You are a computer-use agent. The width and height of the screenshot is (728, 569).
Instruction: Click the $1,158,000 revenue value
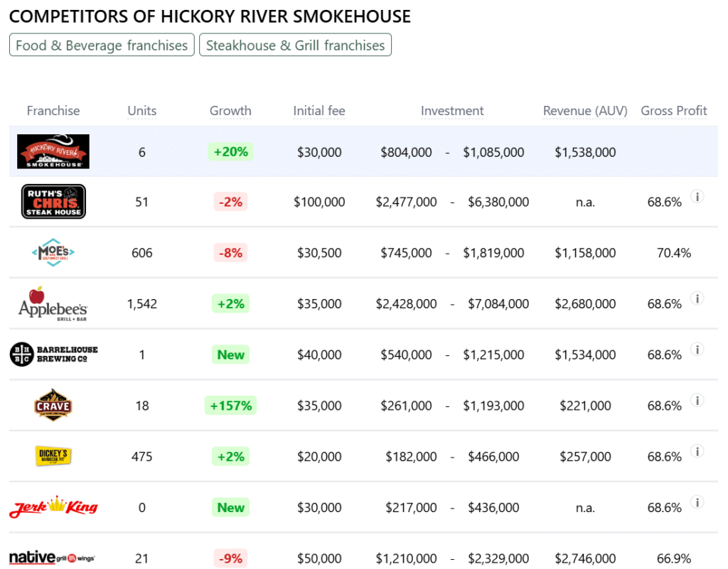coord(585,253)
